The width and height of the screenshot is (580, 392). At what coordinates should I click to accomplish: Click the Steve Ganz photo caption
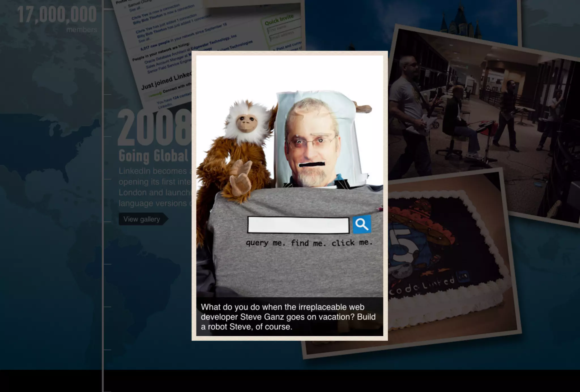click(289, 317)
